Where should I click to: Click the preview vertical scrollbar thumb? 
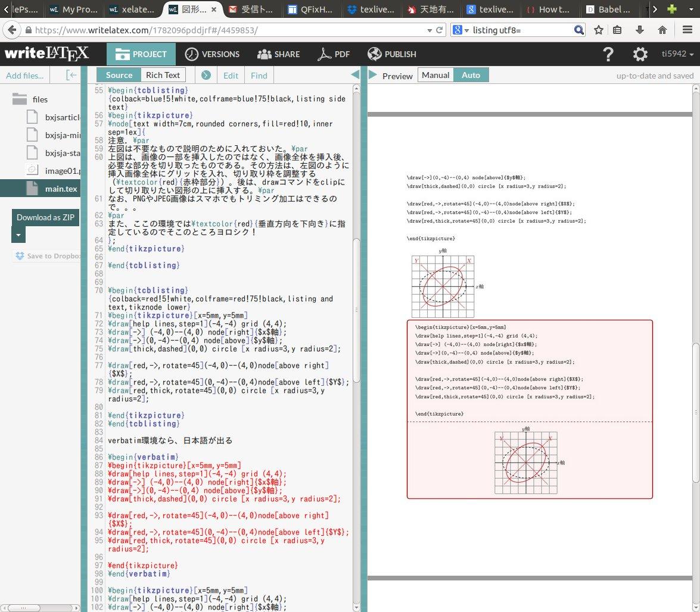point(696,413)
